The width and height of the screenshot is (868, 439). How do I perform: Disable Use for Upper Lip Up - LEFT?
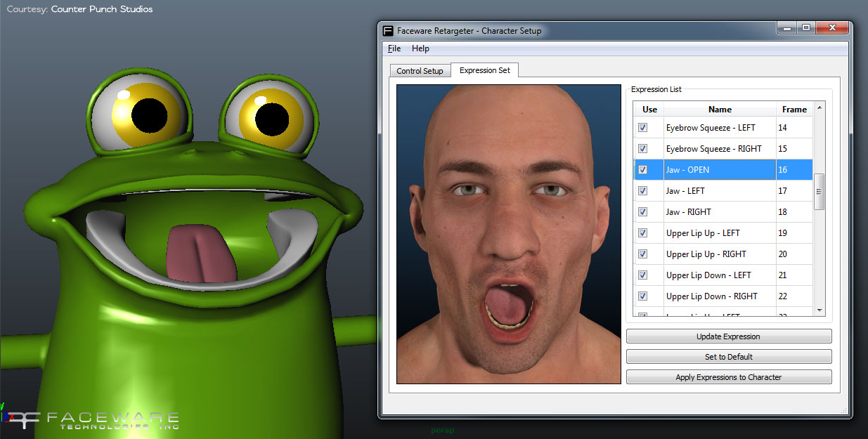tap(642, 233)
